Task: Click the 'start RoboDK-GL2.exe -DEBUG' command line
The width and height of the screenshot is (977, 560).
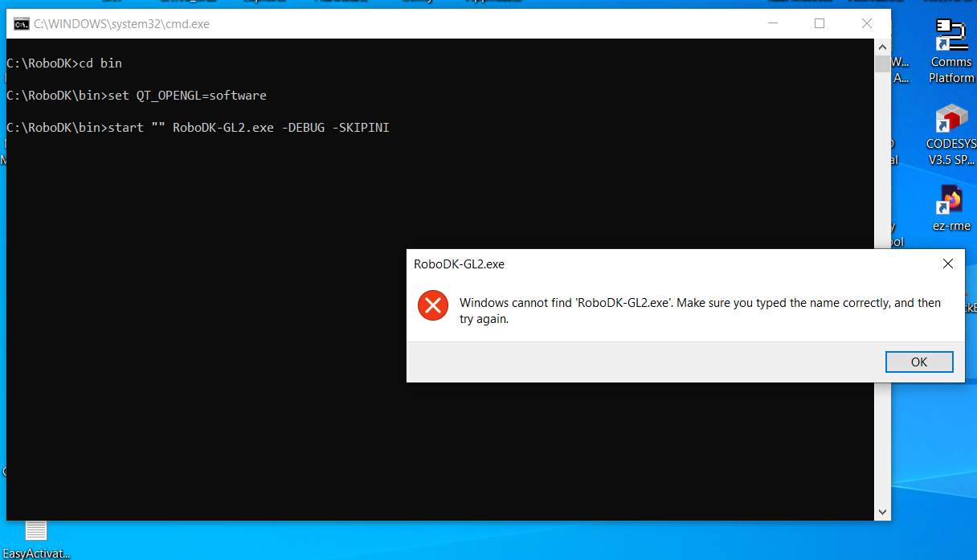Action: click(x=198, y=128)
